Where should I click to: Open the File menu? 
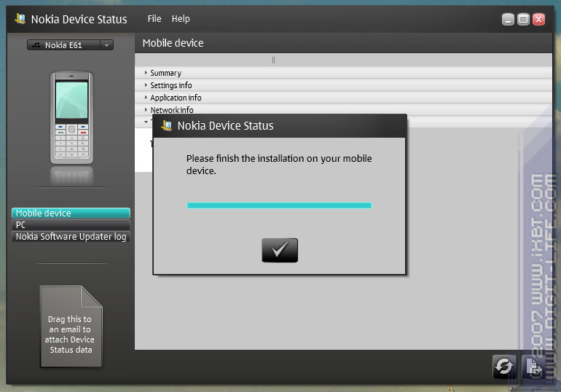pos(154,19)
